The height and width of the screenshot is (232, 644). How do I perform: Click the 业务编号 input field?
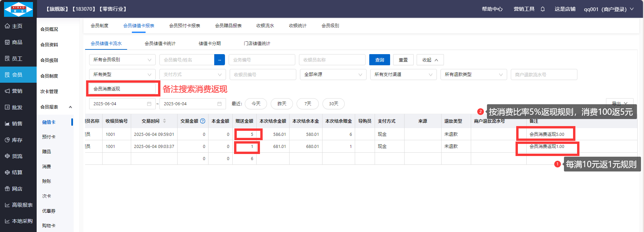click(262, 60)
